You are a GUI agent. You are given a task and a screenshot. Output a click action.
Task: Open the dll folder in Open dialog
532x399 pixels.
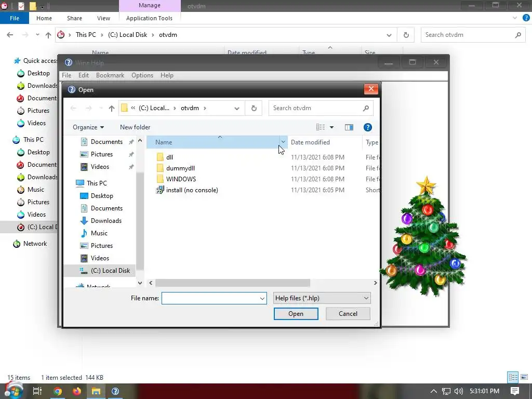(169, 157)
